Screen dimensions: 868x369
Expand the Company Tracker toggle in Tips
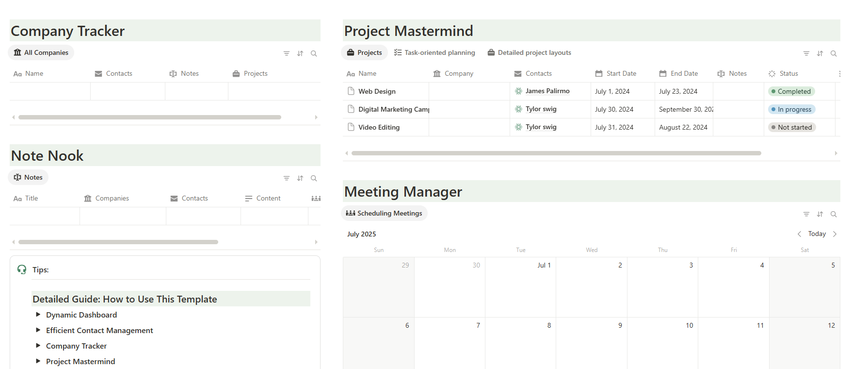coord(38,346)
